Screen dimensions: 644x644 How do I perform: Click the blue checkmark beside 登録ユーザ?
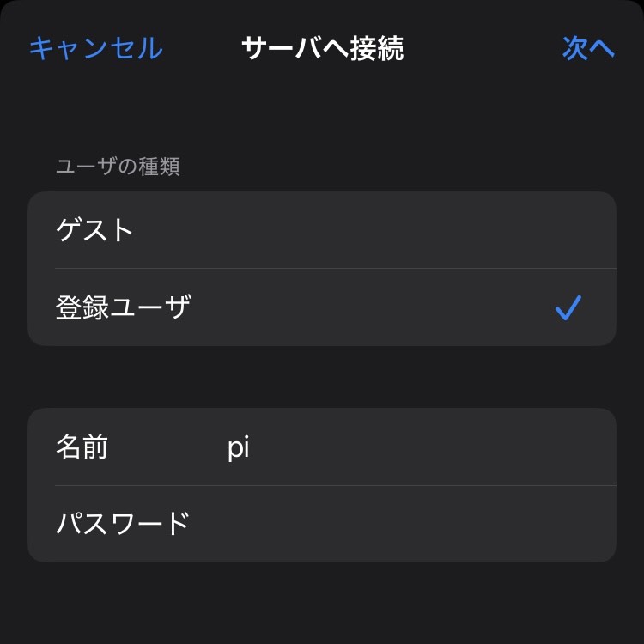pyautogui.click(x=568, y=307)
